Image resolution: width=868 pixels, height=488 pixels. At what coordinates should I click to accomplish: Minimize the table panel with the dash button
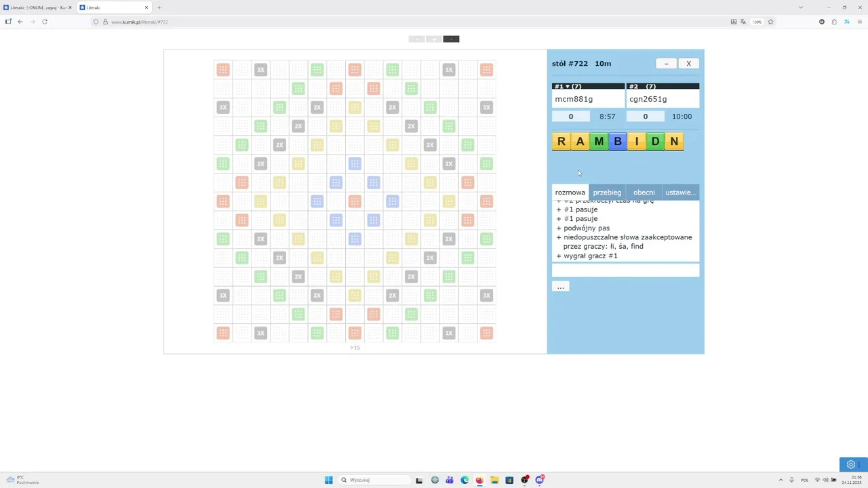[666, 64]
